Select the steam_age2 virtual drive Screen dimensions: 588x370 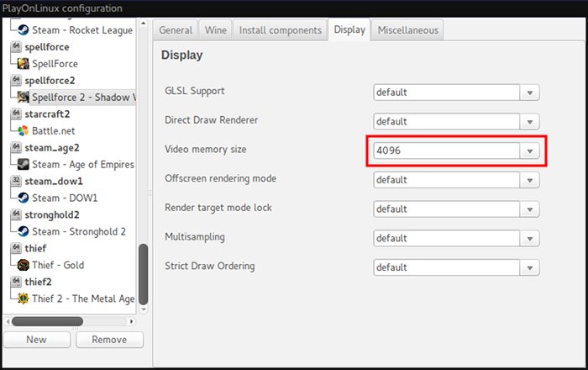pos(52,148)
